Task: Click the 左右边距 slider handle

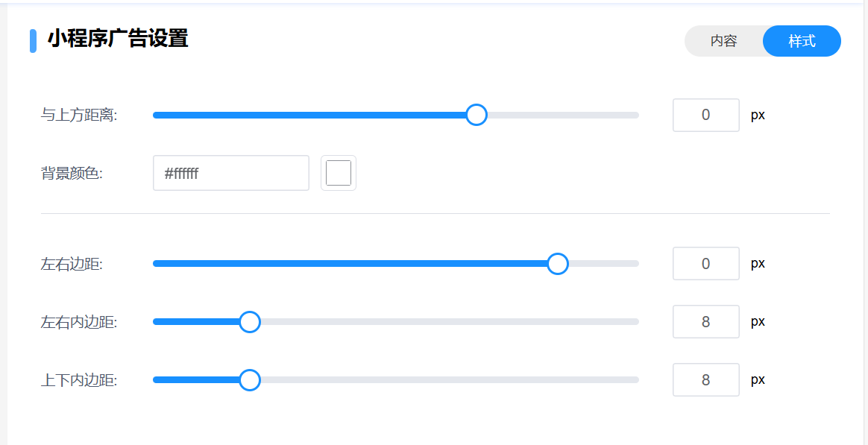Action: point(558,264)
